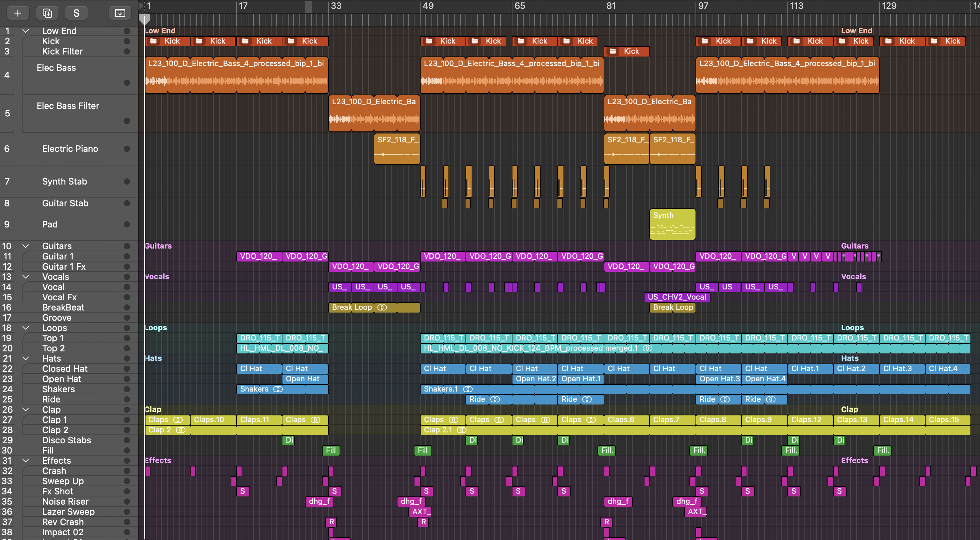The width and height of the screenshot is (980, 540).
Task: Select the Cl Hat.1 region
Action: [810, 369]
